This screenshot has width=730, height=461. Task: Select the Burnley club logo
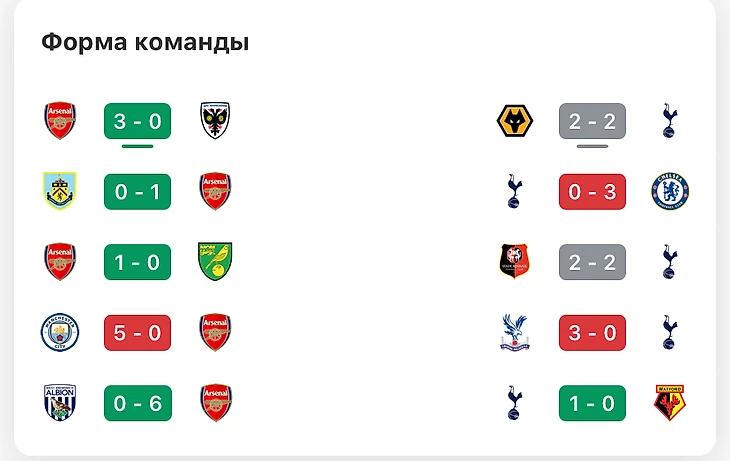(x=60, y=191)
